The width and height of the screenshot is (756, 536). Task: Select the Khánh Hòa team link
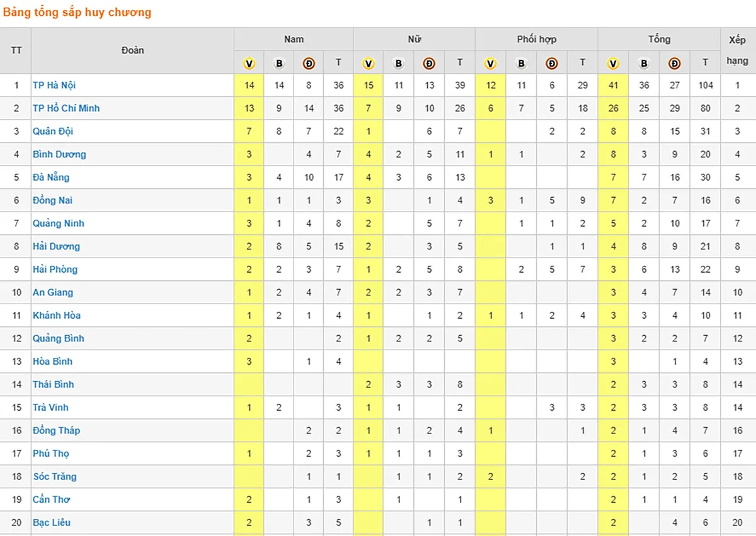[x=57, y=316]
